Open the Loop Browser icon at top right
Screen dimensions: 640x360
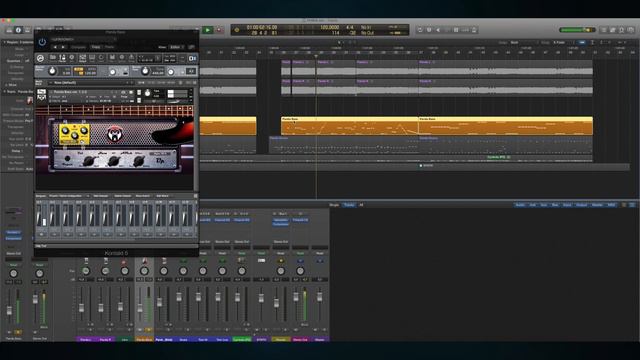(x=622, y=30)
